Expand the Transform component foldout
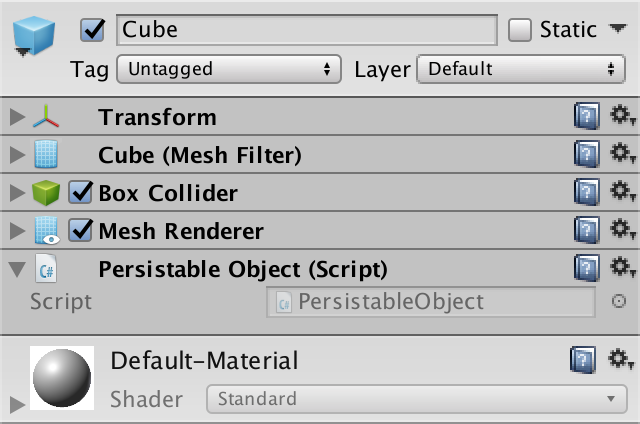The width and height of the screenshot is (640, 424). point(15,118)
